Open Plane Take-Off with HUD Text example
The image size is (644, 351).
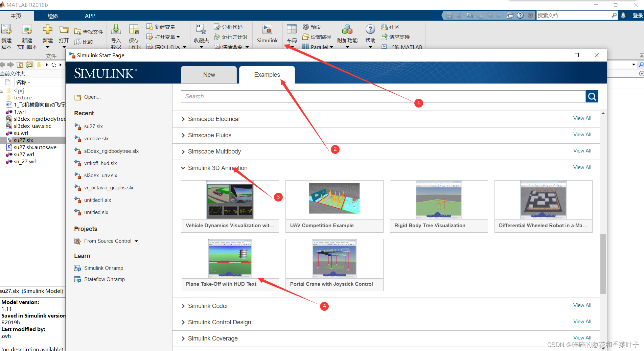point(230,265)
